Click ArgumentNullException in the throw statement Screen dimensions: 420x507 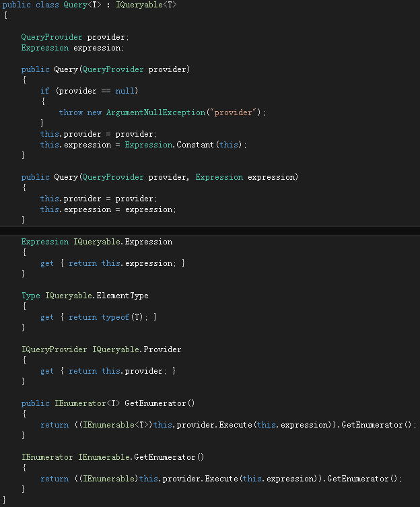click(x=156, y=112)
